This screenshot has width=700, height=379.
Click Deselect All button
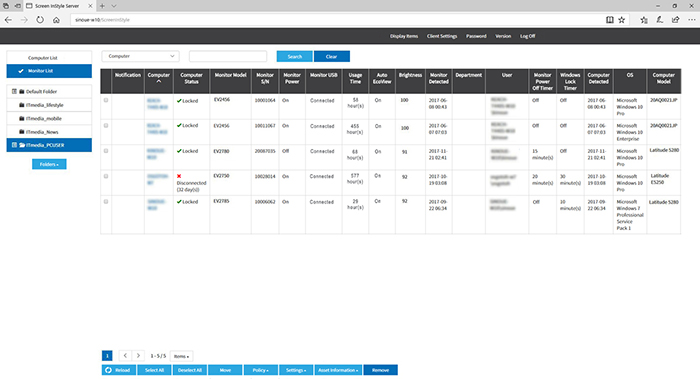point(190,370)
